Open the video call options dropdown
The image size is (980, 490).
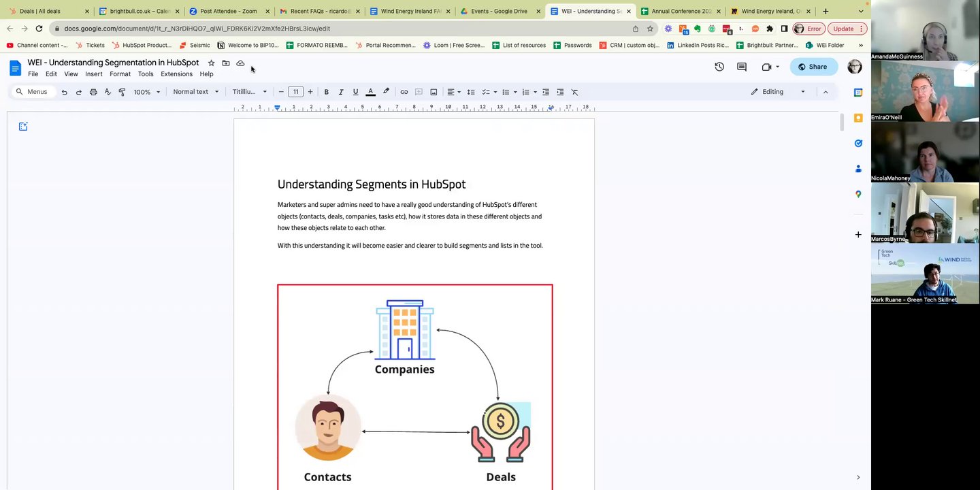[777, 67]
